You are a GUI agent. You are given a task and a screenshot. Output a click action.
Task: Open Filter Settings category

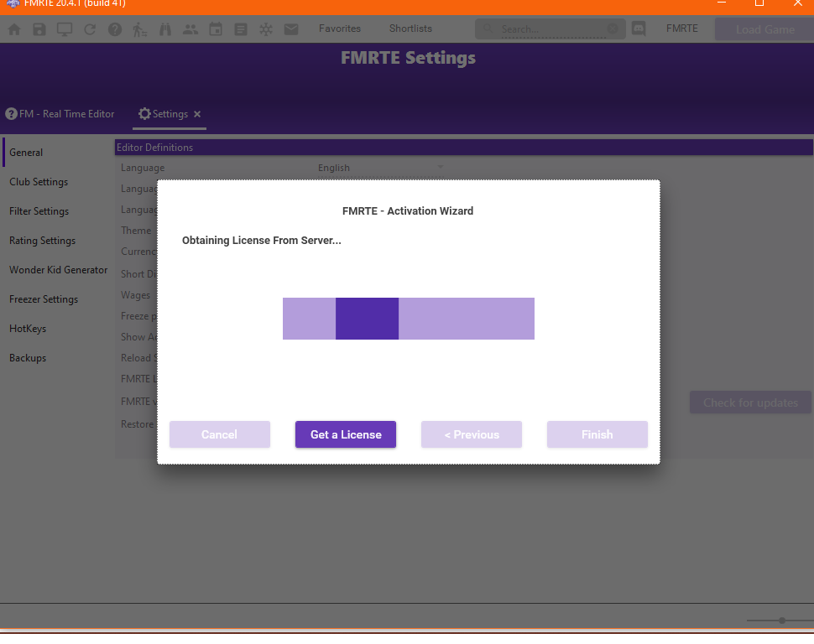coord(39,211)
